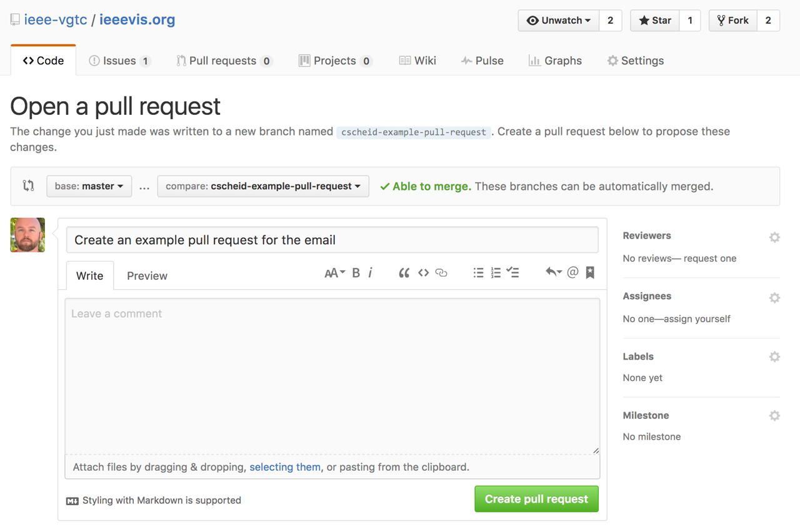The height and width of the screenshot is (532, 800).
Task: Insert a quote with the quote icon
Action: [x=404, y=273]
